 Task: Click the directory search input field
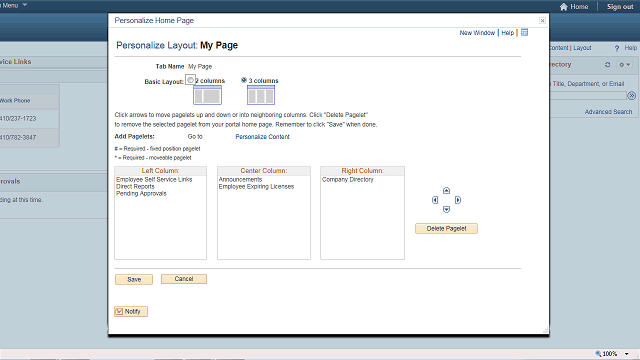[588, 96]
